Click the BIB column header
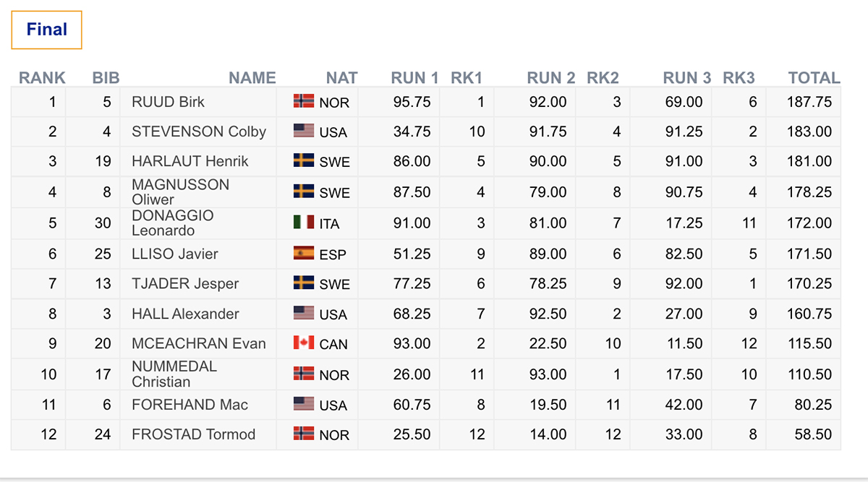This screenshot has width=868, height=482. tap(106, 78)
